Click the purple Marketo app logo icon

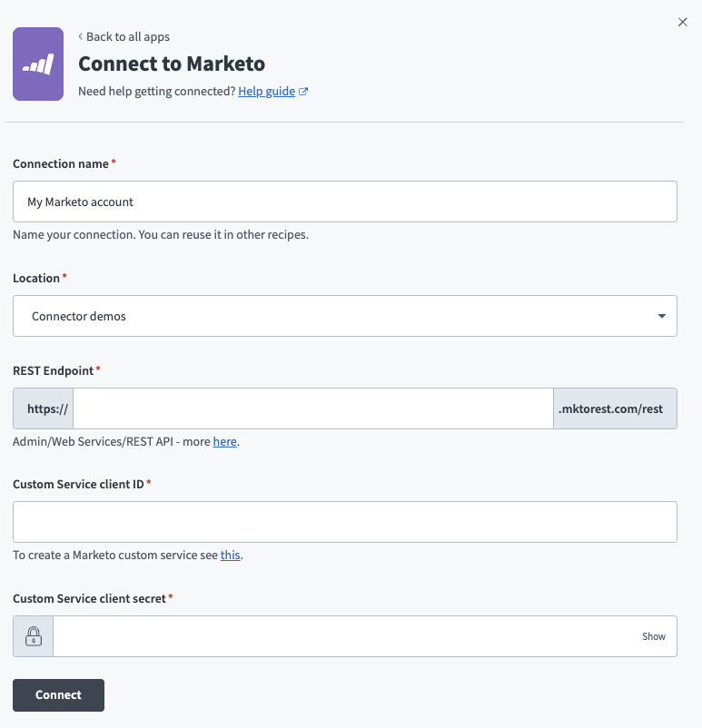(37, 64)
